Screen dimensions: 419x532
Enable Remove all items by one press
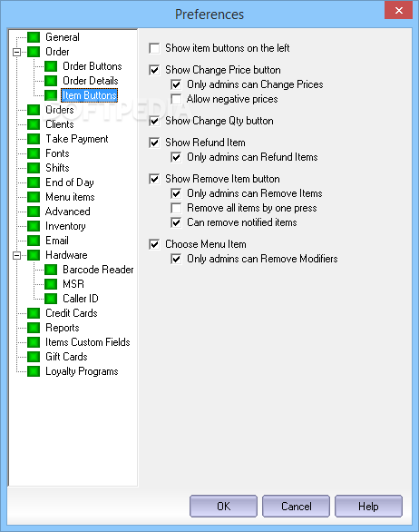[x=176, y=208]
